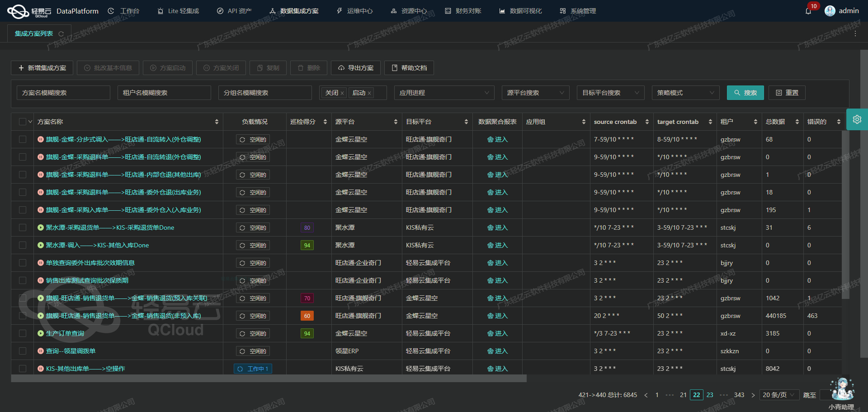Click the running status icon of 聚水潭-采购退货单
868x412 pixels.
pyautogui.click(x=41, y=227)
